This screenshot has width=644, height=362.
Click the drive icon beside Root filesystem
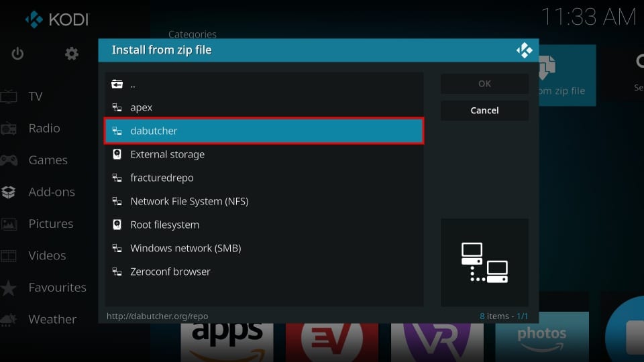(x=117, y=225)
